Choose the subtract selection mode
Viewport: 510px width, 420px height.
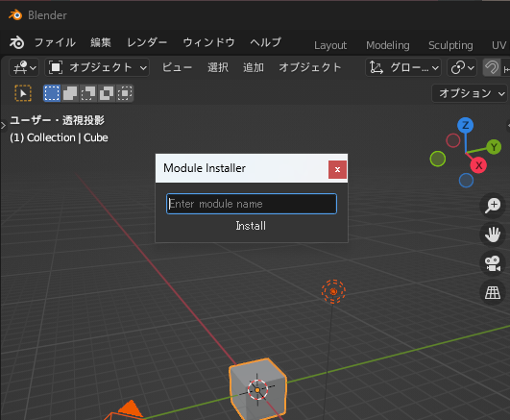[x=88, y=93]
